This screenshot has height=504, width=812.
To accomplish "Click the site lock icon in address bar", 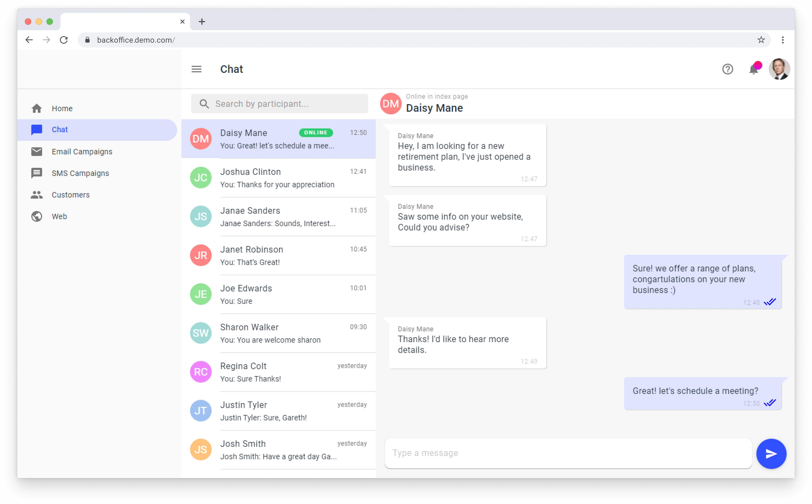I will (87, 40).
